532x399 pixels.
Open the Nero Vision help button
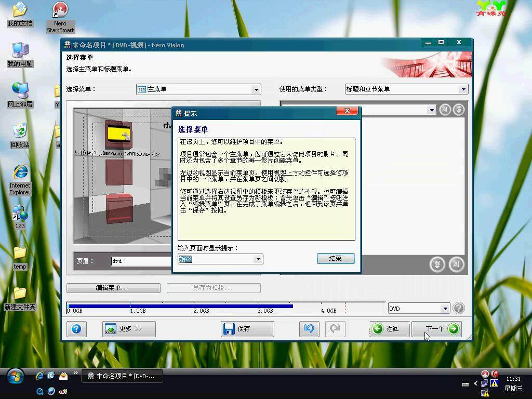point(76,329)
